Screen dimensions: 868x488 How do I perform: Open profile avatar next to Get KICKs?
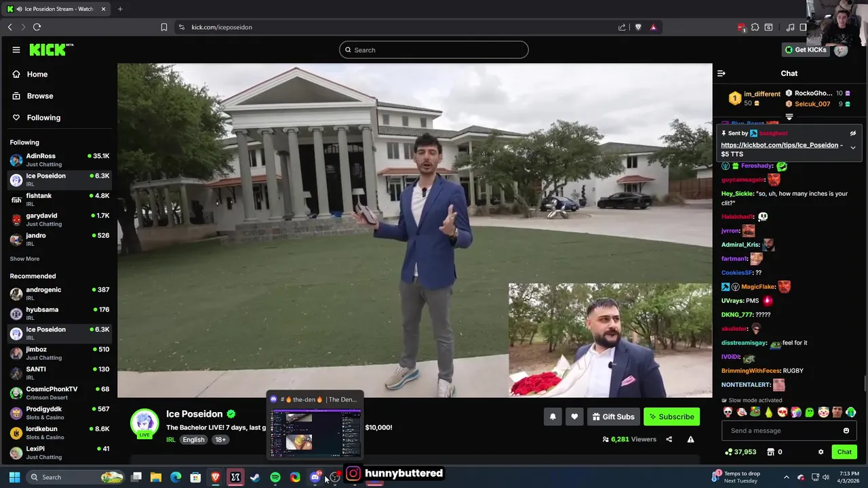click(841, 49)
